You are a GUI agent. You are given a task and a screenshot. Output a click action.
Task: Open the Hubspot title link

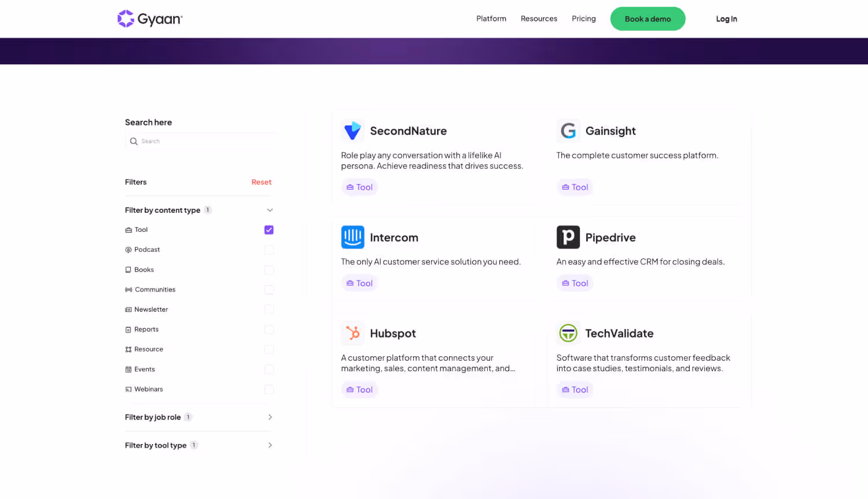[393, 333]
